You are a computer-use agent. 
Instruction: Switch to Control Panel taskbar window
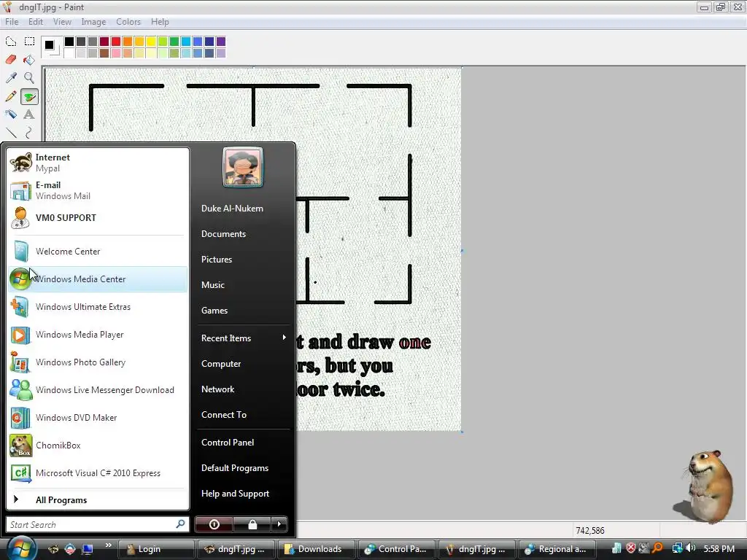pos(397,549)
